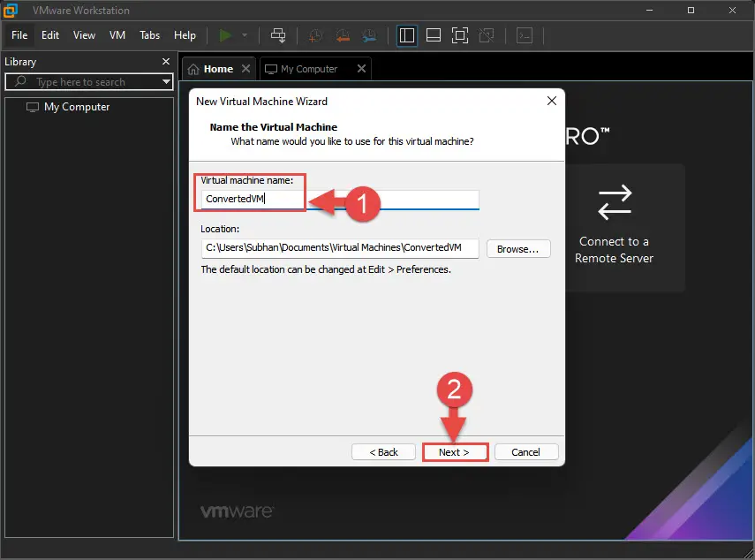Click the take snapshot clock icon
Image resolution: width=755 pixels, height=560 pixels.
click(315, 35)
